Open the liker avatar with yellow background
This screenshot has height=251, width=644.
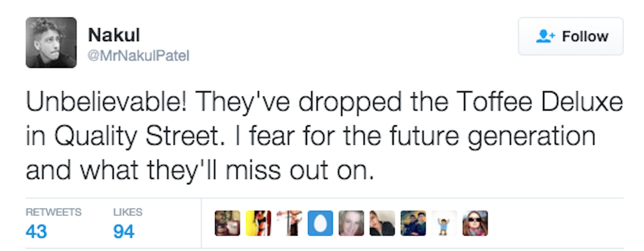[x=258, y=223]
